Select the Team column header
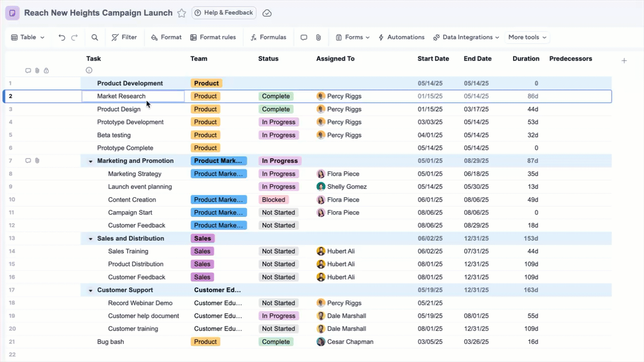This screenshot has height=362, width=644. tap(199, 59)
